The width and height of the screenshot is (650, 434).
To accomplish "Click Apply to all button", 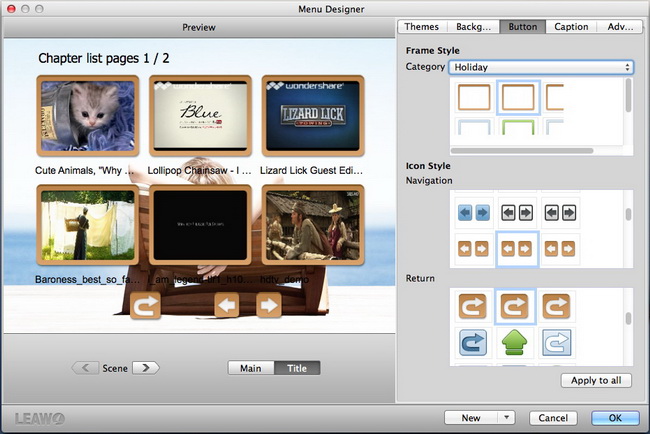I will [596, 380].
